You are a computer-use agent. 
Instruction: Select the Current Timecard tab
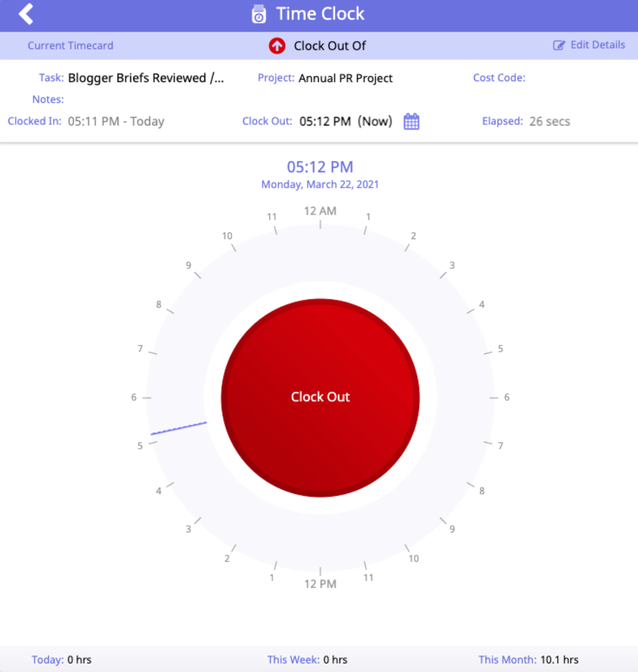[x=70, y=46]
